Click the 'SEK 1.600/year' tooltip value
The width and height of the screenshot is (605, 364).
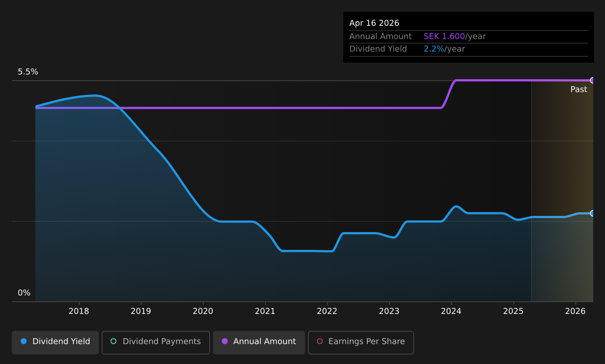455,36
